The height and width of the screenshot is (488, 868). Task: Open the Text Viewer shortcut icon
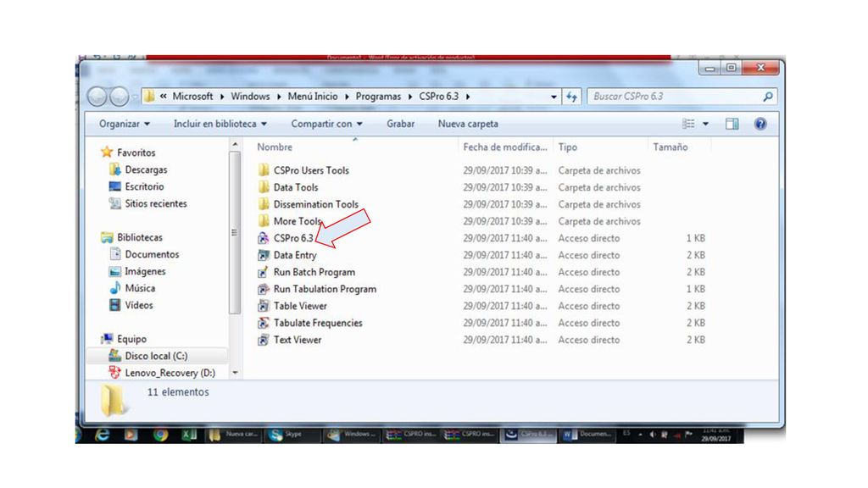click(x=264, y=340)
